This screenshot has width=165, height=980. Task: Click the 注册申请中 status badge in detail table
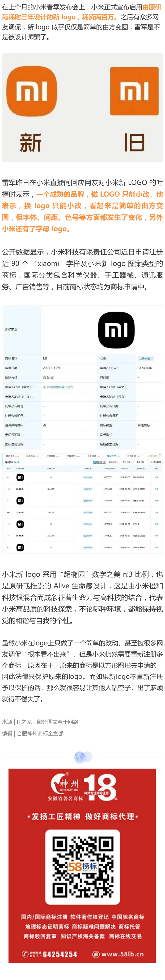(x=146, y=358)
